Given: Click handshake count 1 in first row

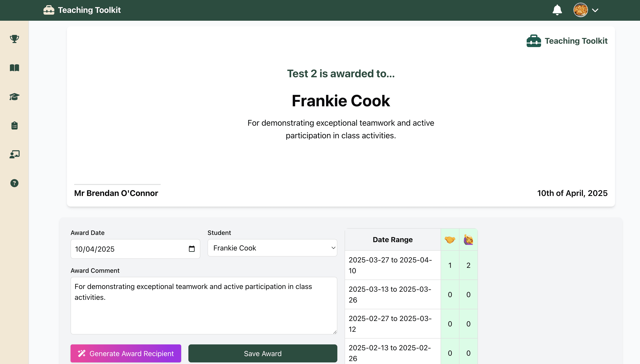Looking at the screenshot, I should pos(450,265).
